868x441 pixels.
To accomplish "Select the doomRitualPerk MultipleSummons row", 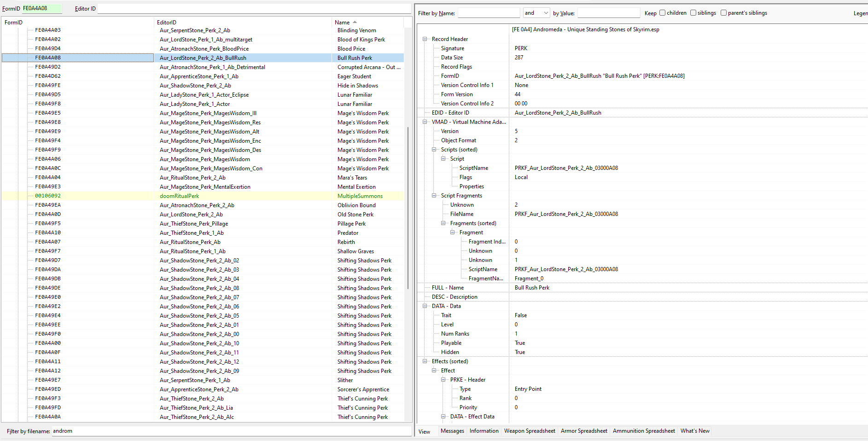I will (203, 196).
